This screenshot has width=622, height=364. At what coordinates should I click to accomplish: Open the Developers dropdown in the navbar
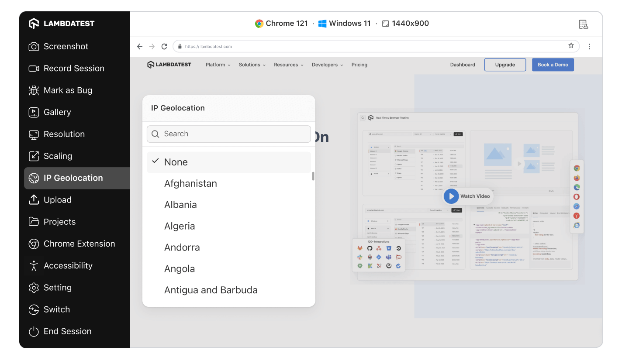[x=327, y=65]
